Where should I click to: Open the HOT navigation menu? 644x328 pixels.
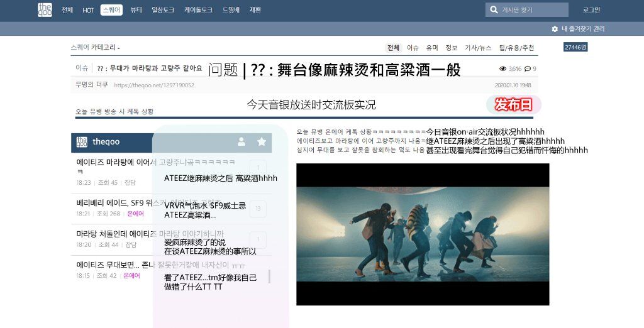click(x=88, y=10)
